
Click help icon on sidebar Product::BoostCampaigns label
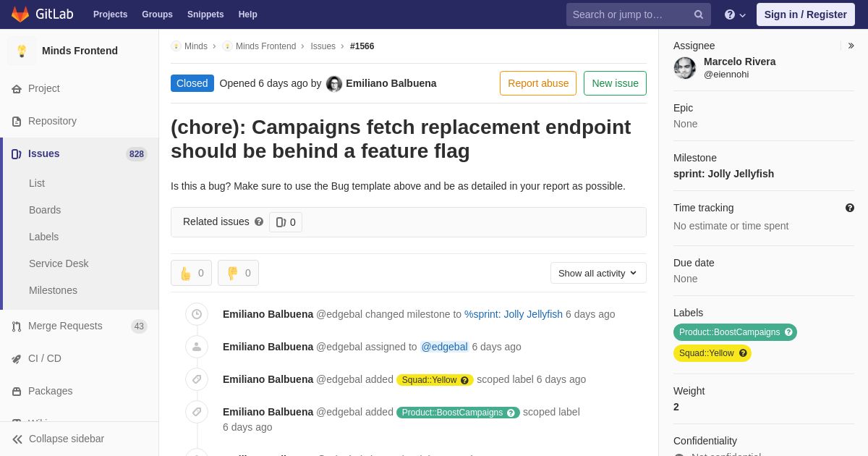pos(788,332)
